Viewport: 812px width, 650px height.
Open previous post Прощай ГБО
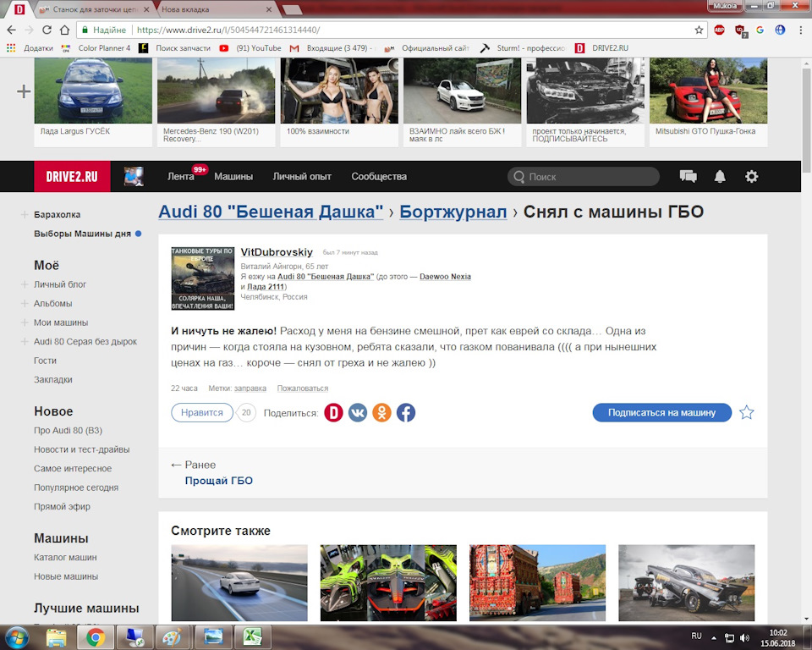click(218, 481)
